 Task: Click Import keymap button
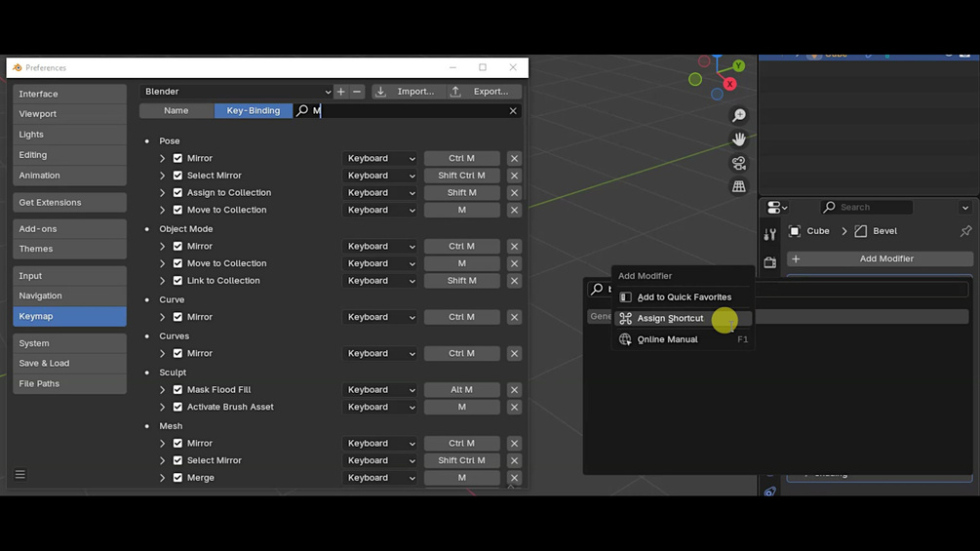point(409,92)
